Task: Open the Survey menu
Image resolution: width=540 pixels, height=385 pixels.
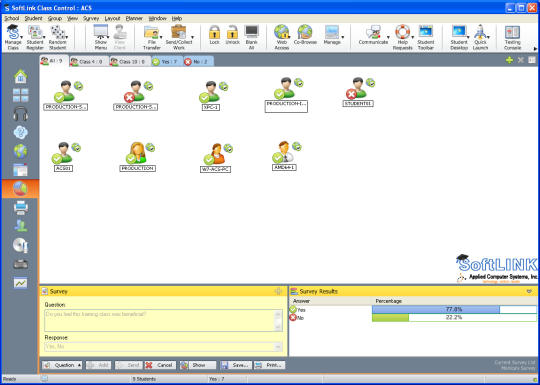Action: [91, 18]
